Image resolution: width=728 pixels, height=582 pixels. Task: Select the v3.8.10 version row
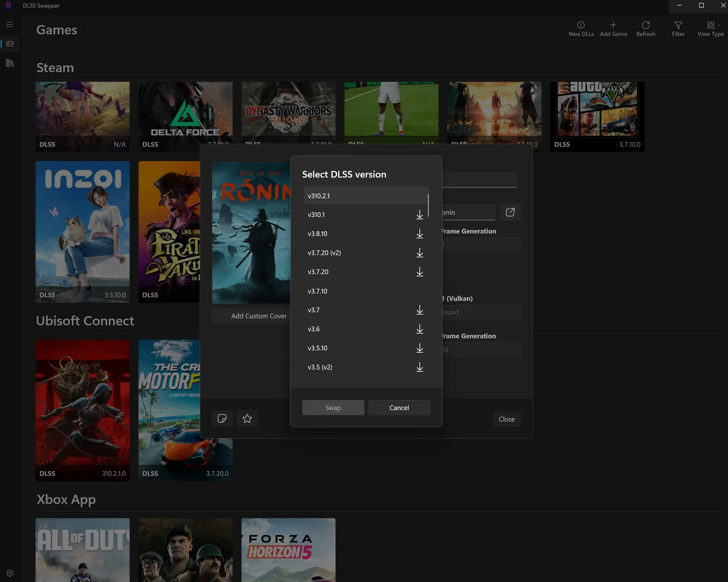click(366, 233)
